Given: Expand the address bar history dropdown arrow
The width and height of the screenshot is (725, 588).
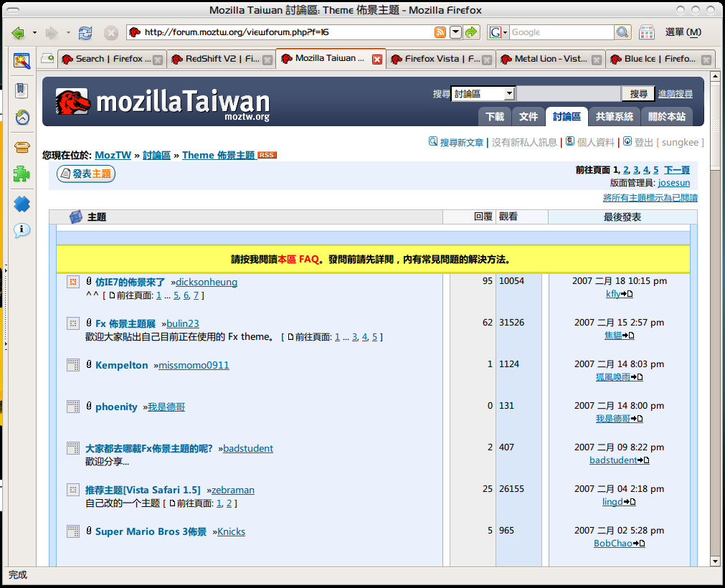Looking at the screenshot, I should [455, 32].
